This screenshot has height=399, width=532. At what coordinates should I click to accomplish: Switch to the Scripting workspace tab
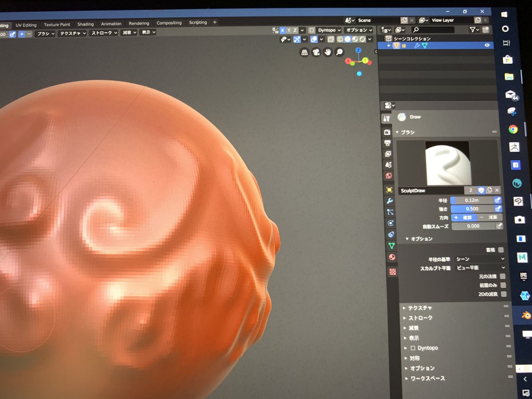[x=198, y=23]
